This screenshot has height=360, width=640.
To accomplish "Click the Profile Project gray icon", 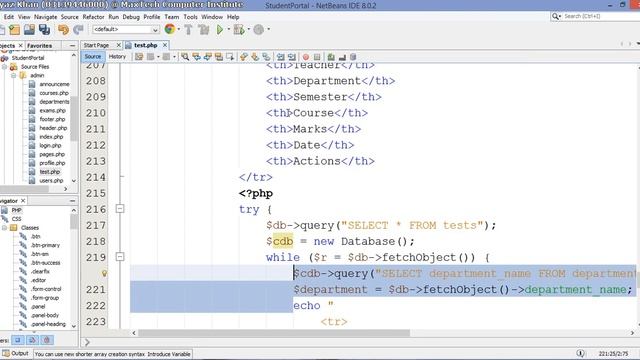I will coord(259,29).
